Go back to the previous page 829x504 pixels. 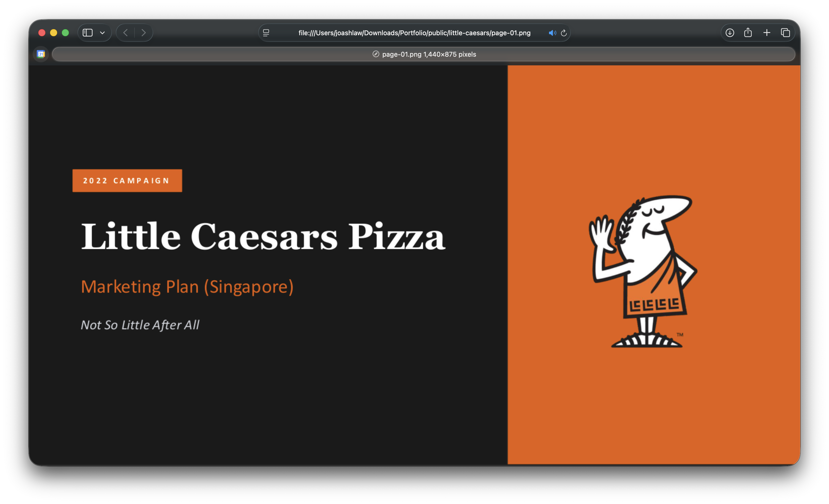point(126,33)
